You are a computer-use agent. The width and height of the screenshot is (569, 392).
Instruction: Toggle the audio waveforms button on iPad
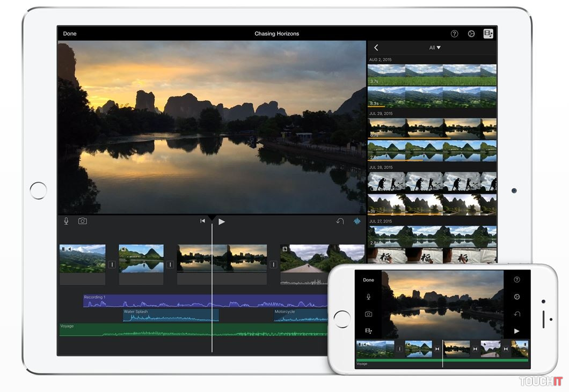click(357, 221)
